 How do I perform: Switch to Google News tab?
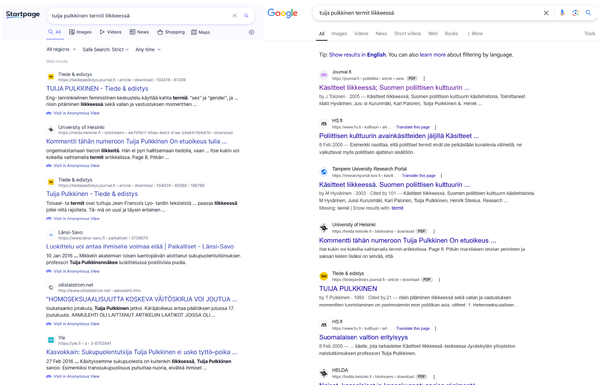[381, 34]
